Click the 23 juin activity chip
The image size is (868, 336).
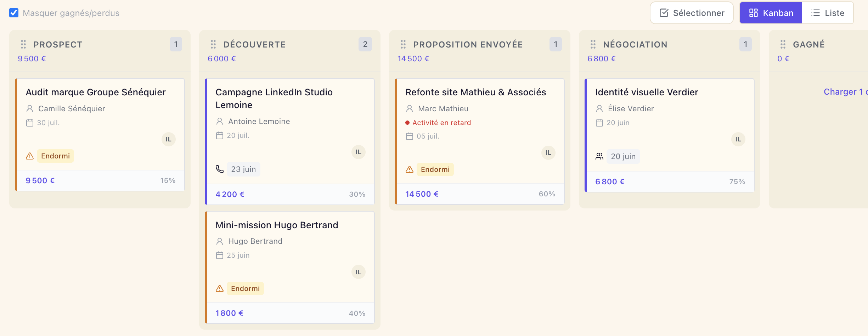tap(243, 169)
